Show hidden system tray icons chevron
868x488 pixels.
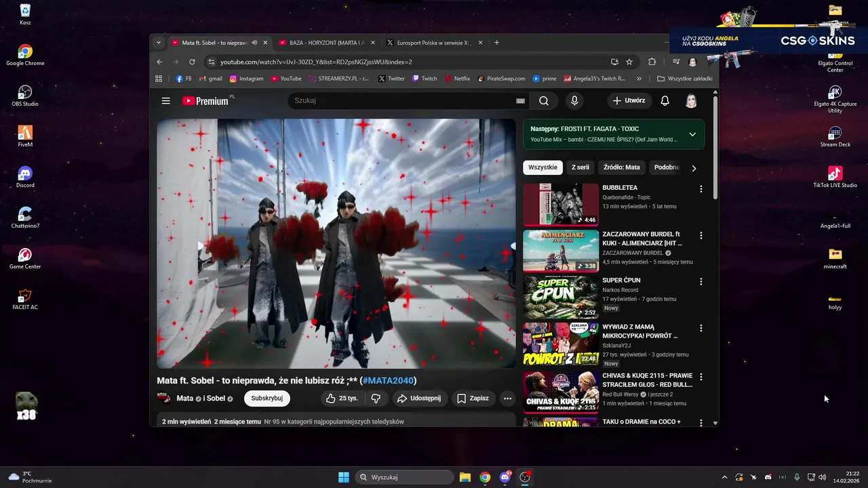724,477
